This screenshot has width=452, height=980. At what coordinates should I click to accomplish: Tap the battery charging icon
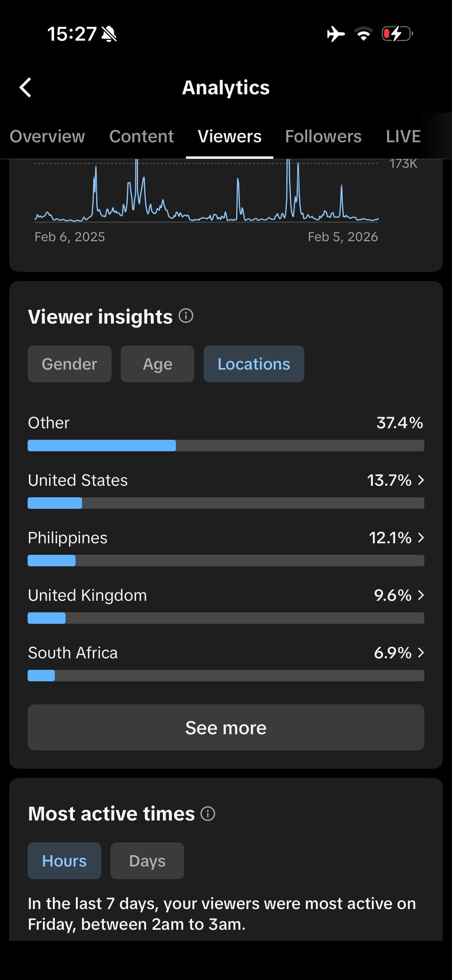click(x=397, y=34)
